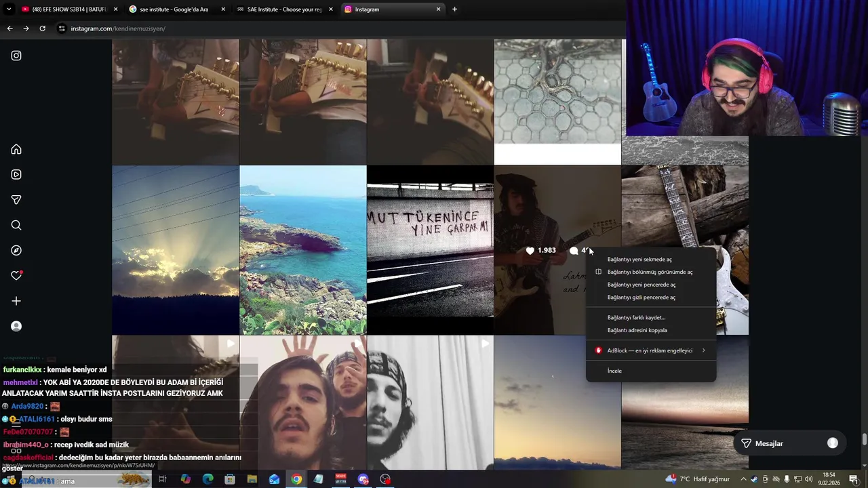The height and width of the screenshot is (488, 868).
Task: Click avatar circle on Mesajlar bar
Action: coord(833,443)
